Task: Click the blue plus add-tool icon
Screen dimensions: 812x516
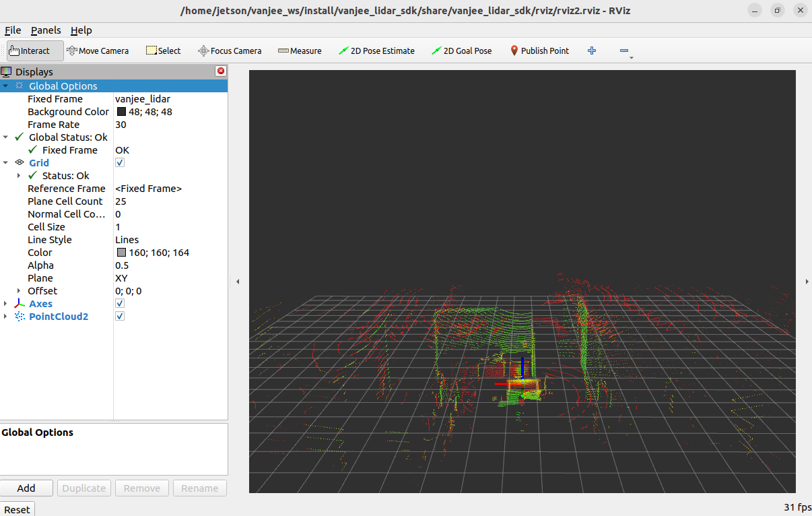Action: coord(592,51)
